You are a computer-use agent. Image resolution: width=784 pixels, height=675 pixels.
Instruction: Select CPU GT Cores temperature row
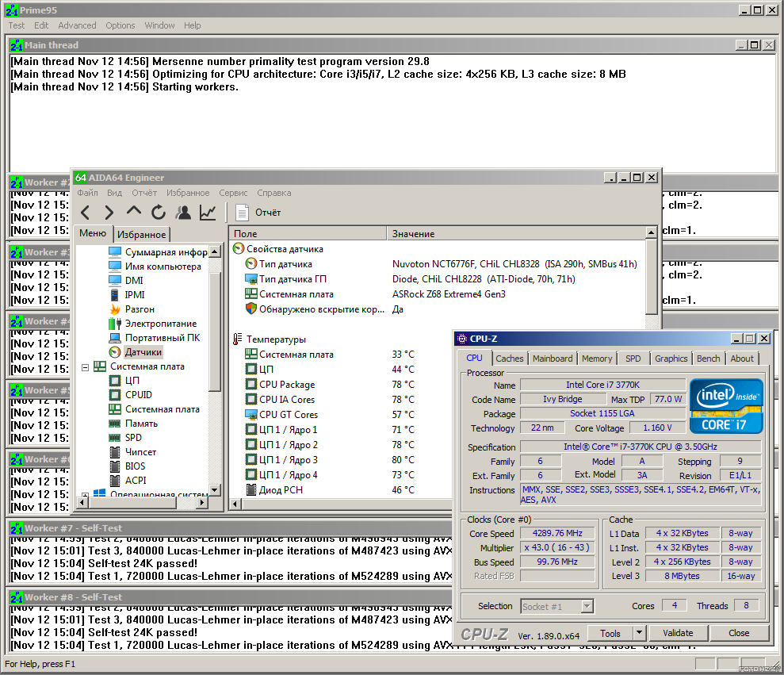(330, 415)
